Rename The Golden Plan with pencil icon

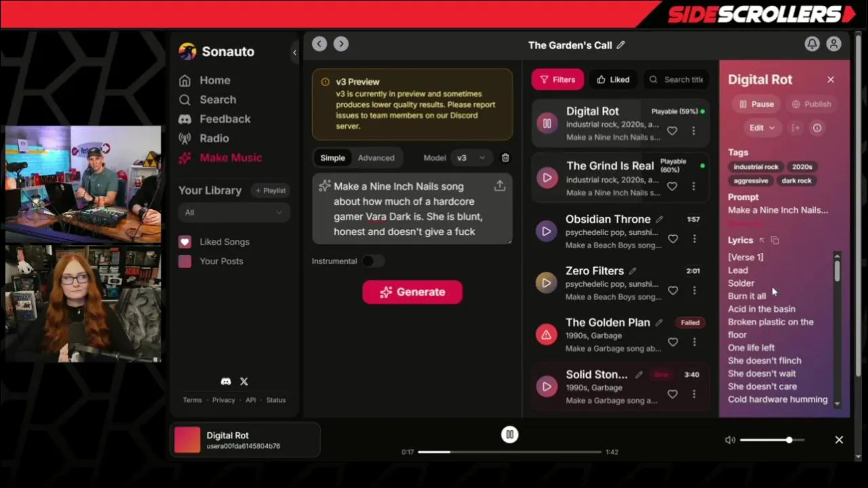(x=658, y=323)
